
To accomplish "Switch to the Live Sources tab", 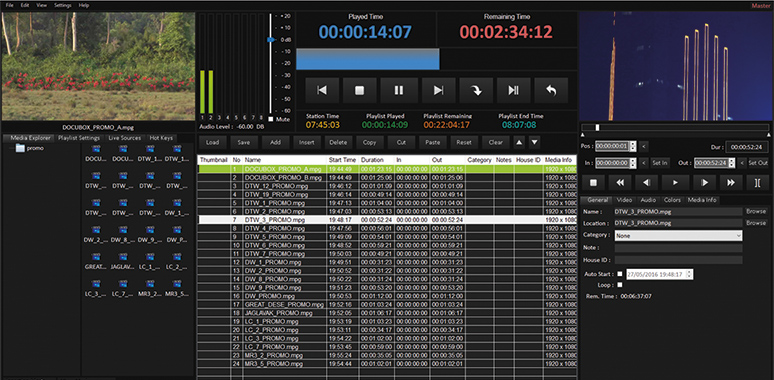I will pyautogui.click(x=125, y=138).
